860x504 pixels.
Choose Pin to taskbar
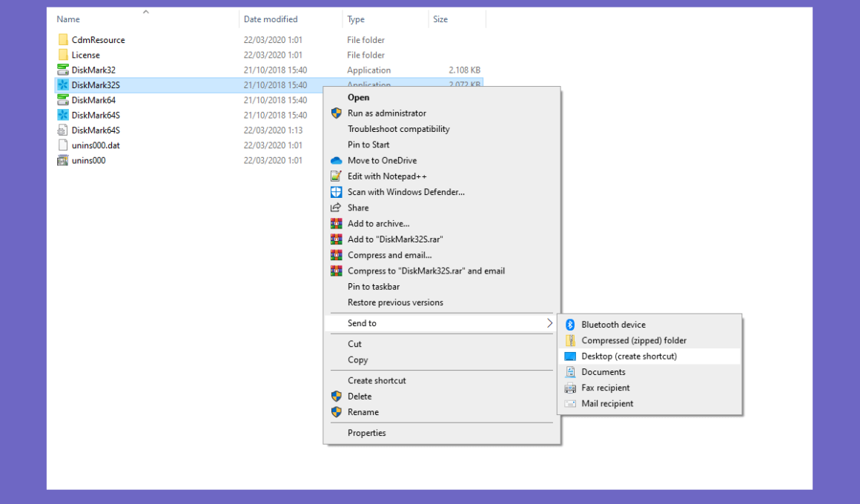click(x=374, y=287)
